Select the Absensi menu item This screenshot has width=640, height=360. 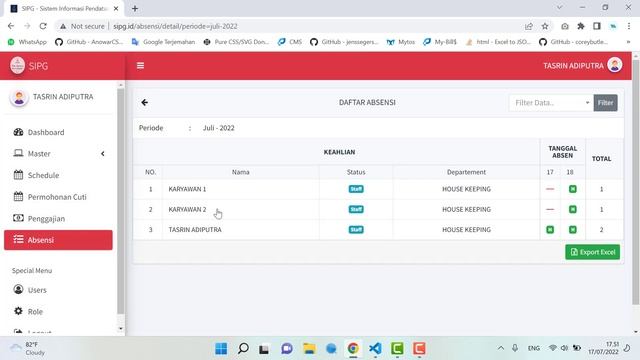pos(58,240)
